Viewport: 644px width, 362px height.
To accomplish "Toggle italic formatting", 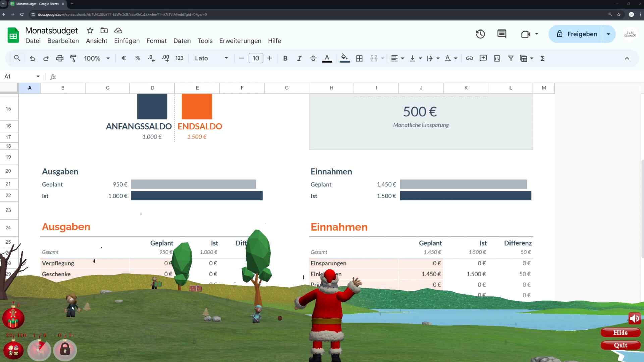I will (299, 58).
